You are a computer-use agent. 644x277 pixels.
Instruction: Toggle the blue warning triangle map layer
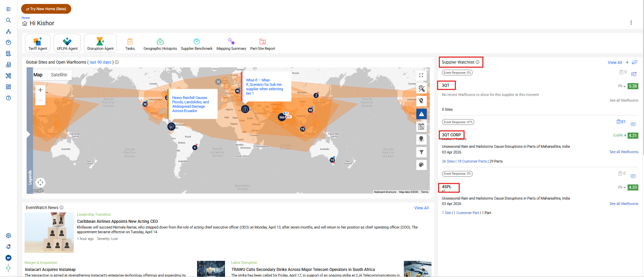click(x=421, y=114)
